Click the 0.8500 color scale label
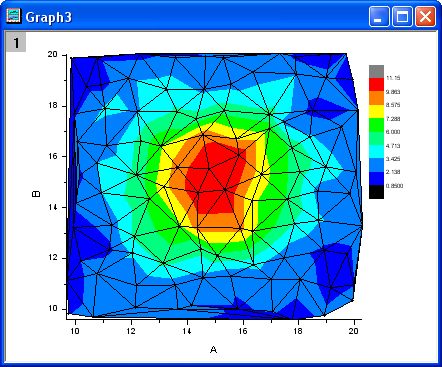The image size is (442, 367). (x=394, y=186)
